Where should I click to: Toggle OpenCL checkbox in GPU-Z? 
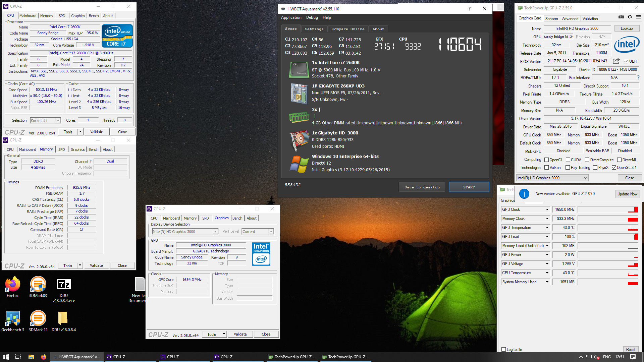[546, 160]
